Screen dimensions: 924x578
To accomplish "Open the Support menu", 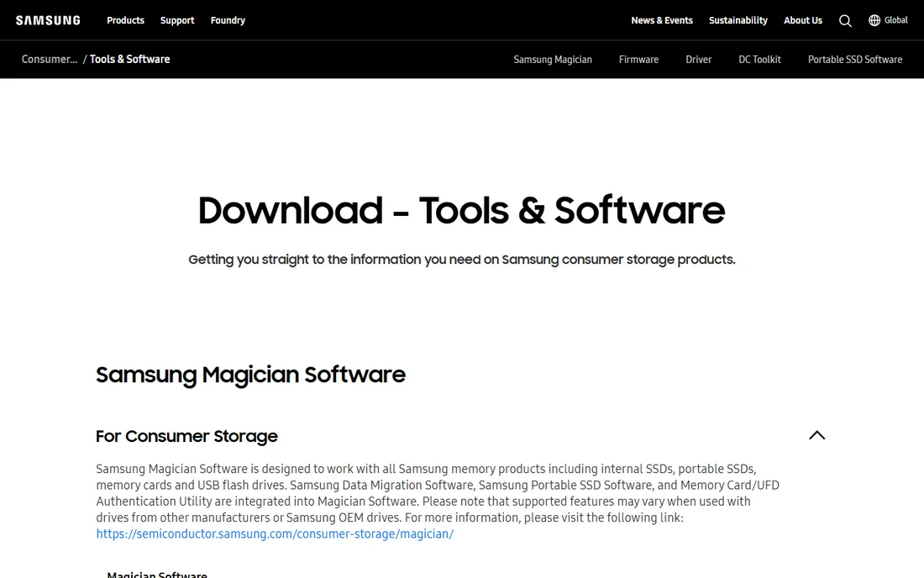I will (x=176, y=21).
